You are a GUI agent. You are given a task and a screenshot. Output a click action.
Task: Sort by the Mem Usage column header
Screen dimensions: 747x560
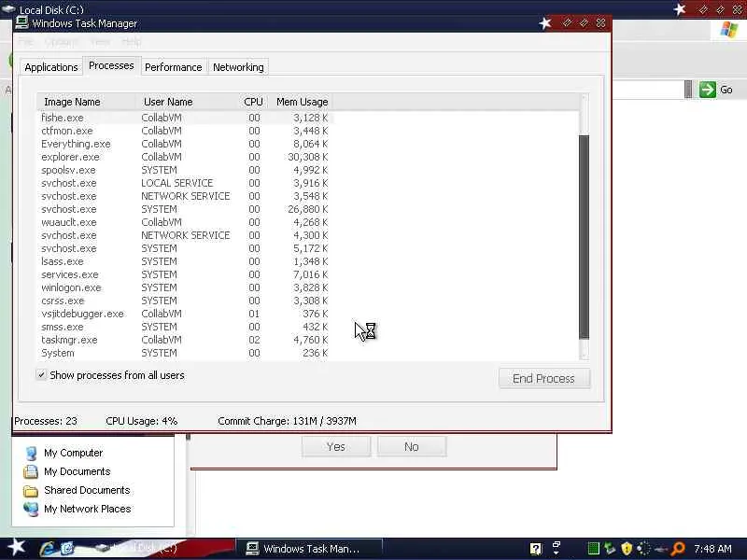pyautogui.click(x=302, y=102)
